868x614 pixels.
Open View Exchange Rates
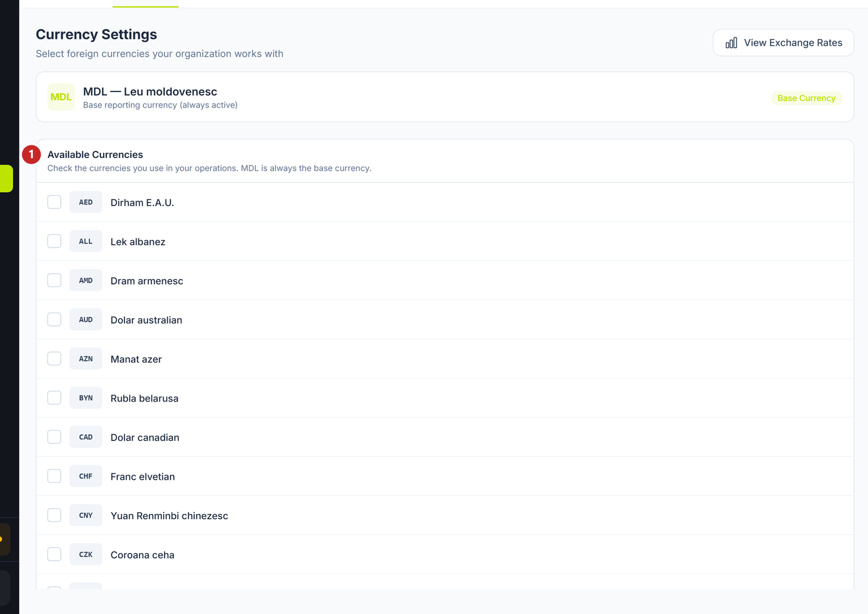[x=783, y=43]
